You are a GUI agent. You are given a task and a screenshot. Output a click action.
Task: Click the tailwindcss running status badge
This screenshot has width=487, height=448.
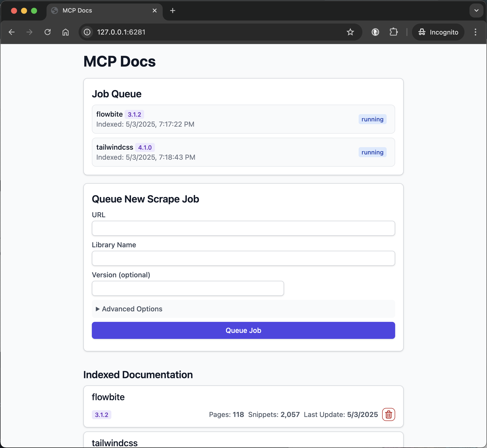[372, 152]
